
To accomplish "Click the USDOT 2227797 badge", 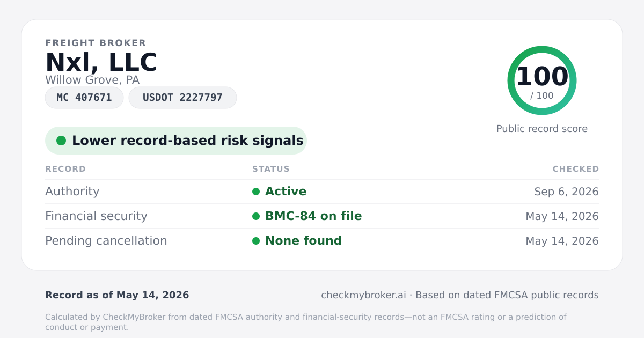I will point(182,98).
